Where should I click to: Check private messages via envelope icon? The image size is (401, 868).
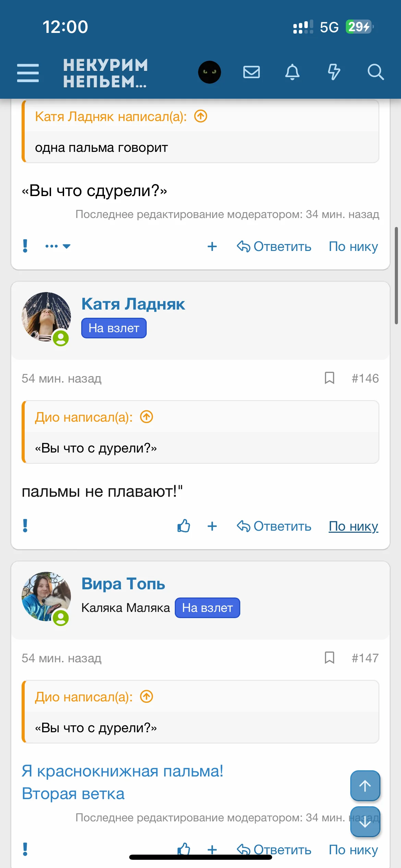251,72
